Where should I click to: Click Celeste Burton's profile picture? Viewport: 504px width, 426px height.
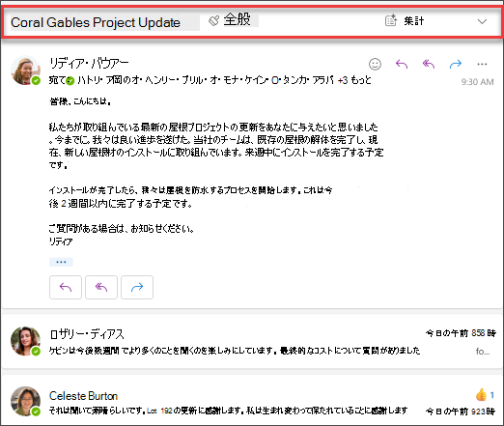(x=26, y=401)
